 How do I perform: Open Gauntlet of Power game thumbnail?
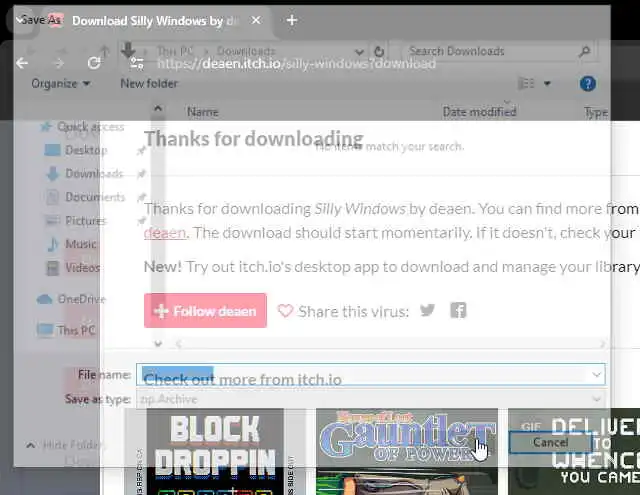point(407,451)
